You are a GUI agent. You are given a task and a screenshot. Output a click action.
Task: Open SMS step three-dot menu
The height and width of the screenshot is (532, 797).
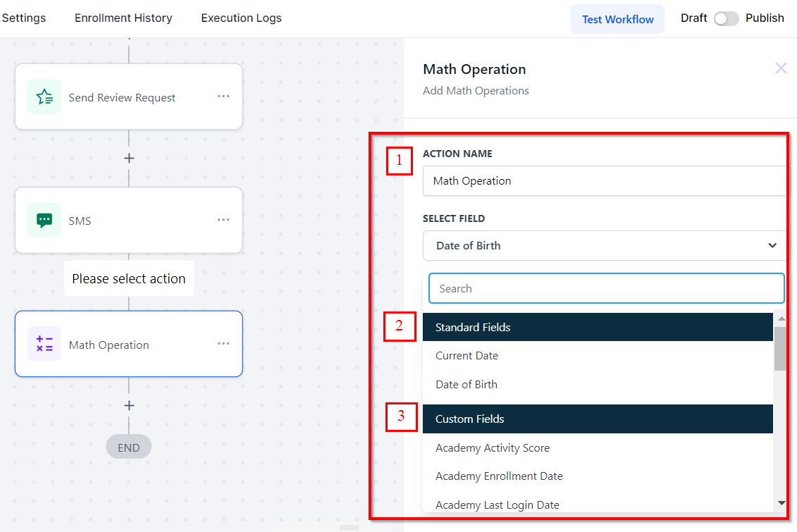223,220
